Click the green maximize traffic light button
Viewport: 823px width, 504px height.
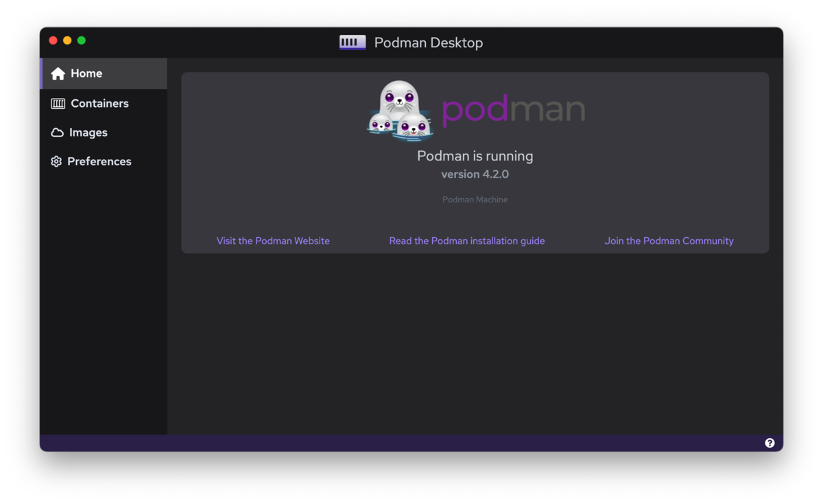point(81,40)
